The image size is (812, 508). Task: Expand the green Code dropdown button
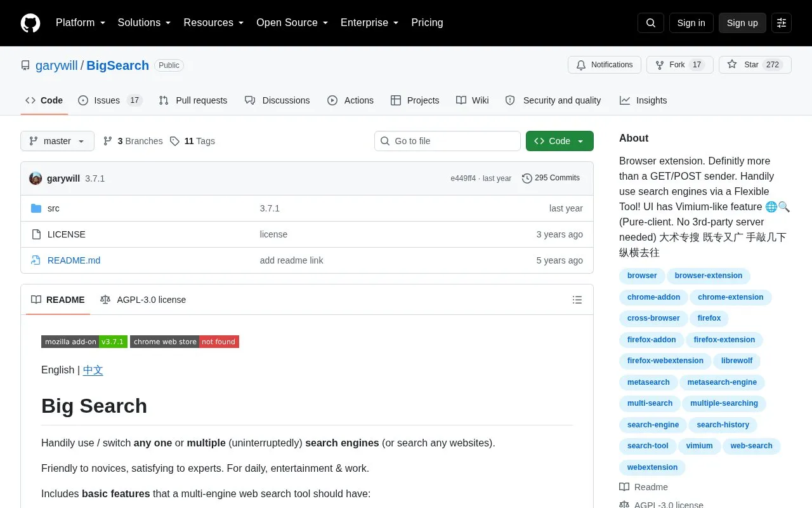pyautogui.click(x=560, y=141)
